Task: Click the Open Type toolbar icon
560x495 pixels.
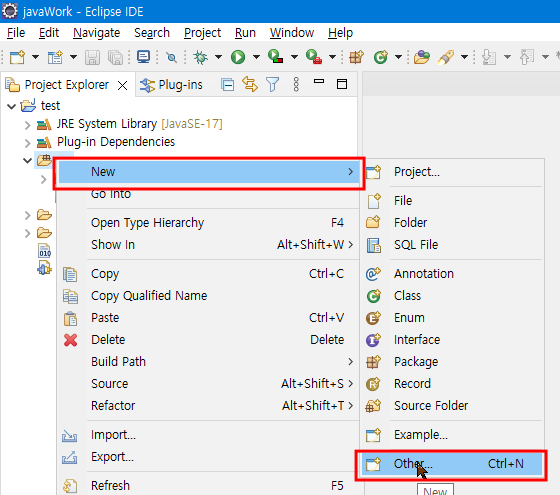Action: coord(422,57)
